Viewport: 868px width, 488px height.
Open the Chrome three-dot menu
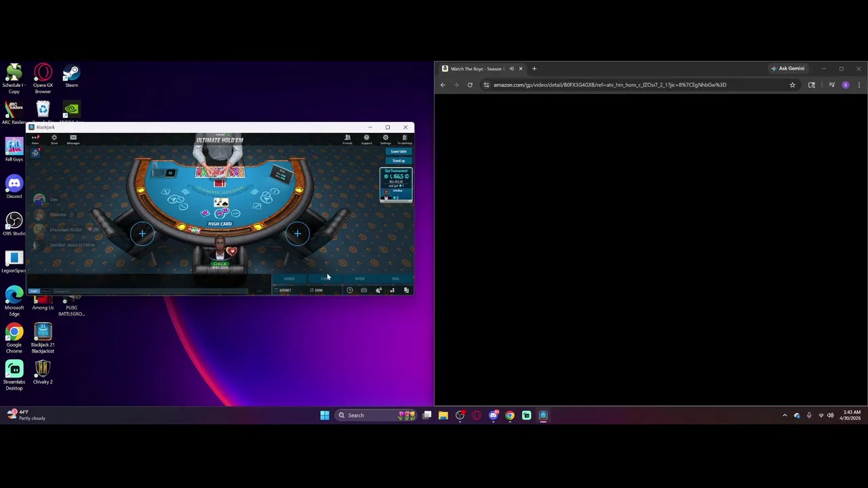pos(859,85)
